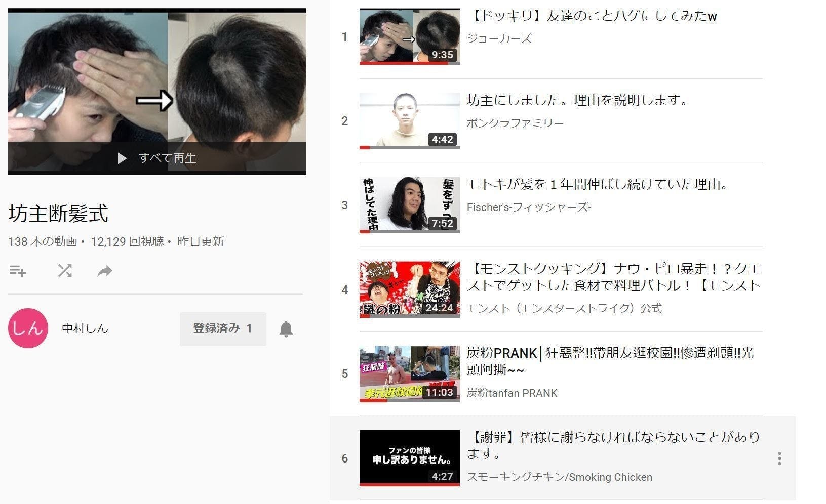Open video 3 thumbnail with 7:52 duration
Viewport: 826px width, 504px height.
[x=409, y=205]
